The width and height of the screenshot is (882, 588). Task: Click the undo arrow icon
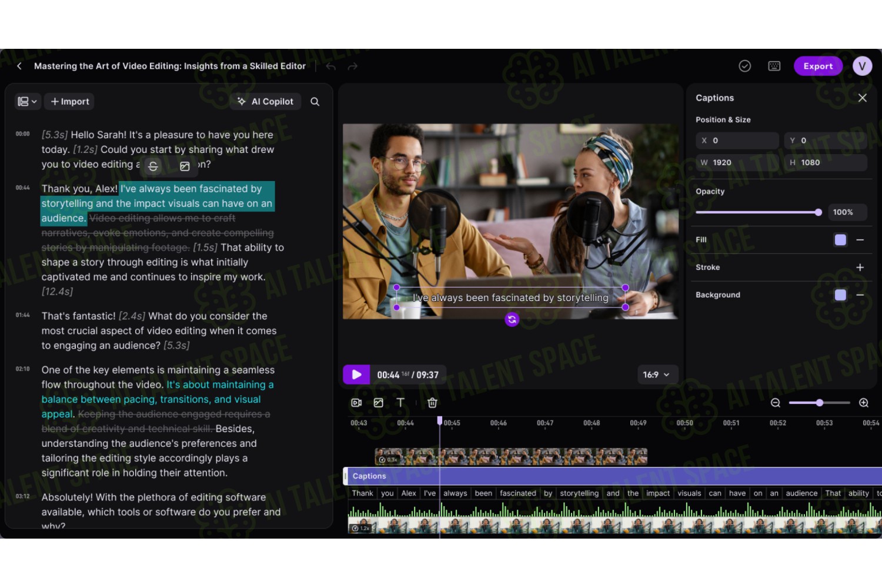(x=331, y=66)
